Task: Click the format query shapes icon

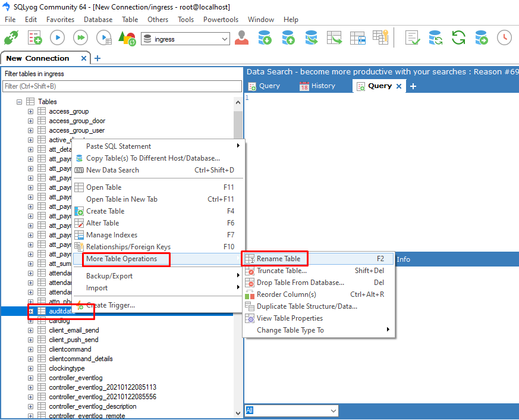Action: pyautogui.click(x=127, y=39)
